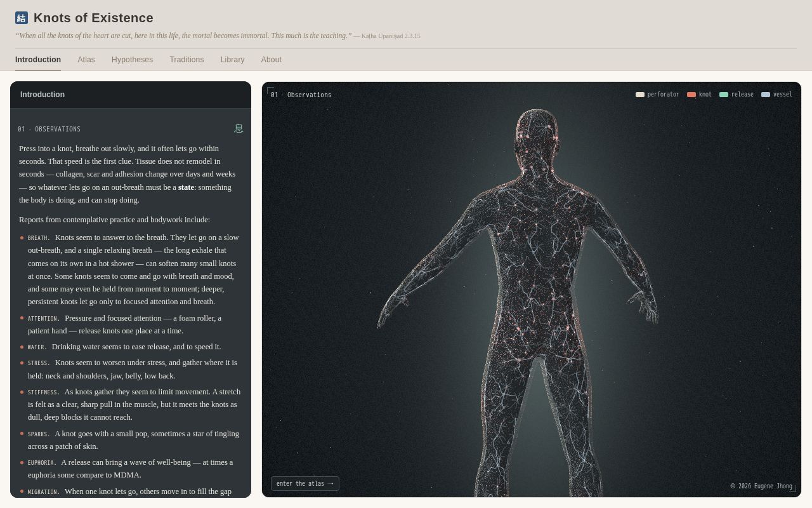
Task: Click the Knots of Existence logo icon
Action: 22,18
